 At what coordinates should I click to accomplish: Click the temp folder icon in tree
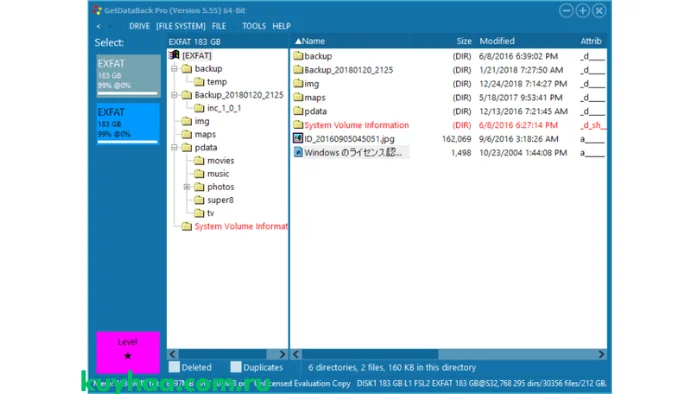pyautogui.click(x=199, y=82)
